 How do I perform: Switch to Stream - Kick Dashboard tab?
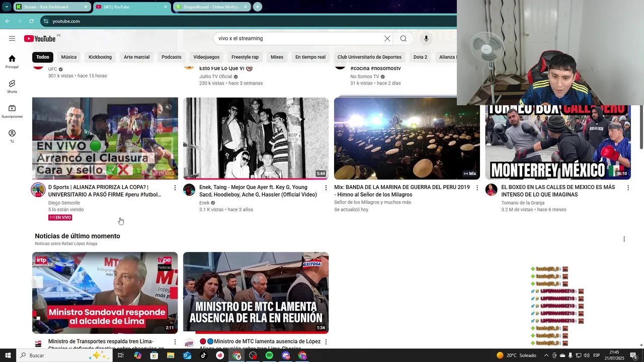click(52, 7)
